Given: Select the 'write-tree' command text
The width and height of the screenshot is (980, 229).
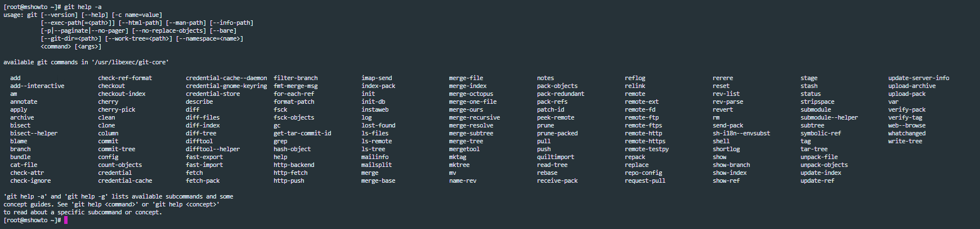Looking at the screenshot, I should coord(905,141).
